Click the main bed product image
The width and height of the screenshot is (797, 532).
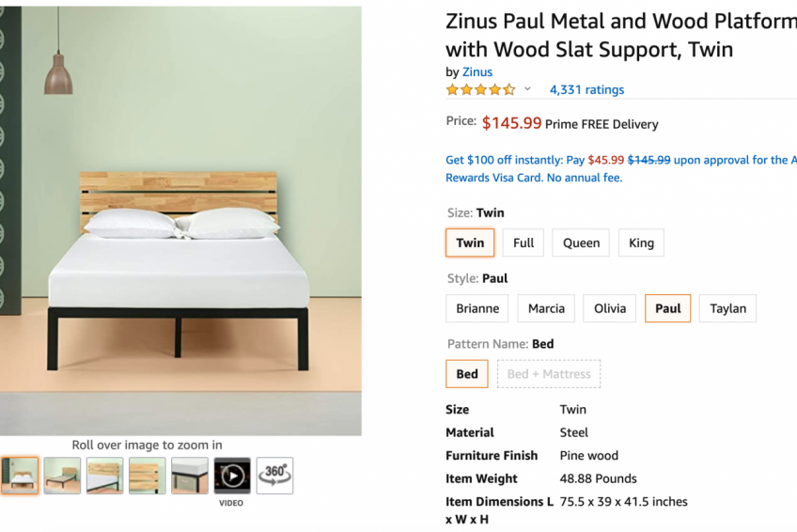pyautogui.click(x=180, y=221)
